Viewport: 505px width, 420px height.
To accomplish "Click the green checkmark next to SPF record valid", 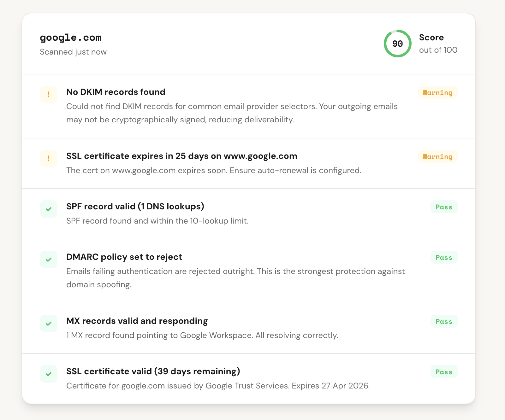I will pos(49,209).
